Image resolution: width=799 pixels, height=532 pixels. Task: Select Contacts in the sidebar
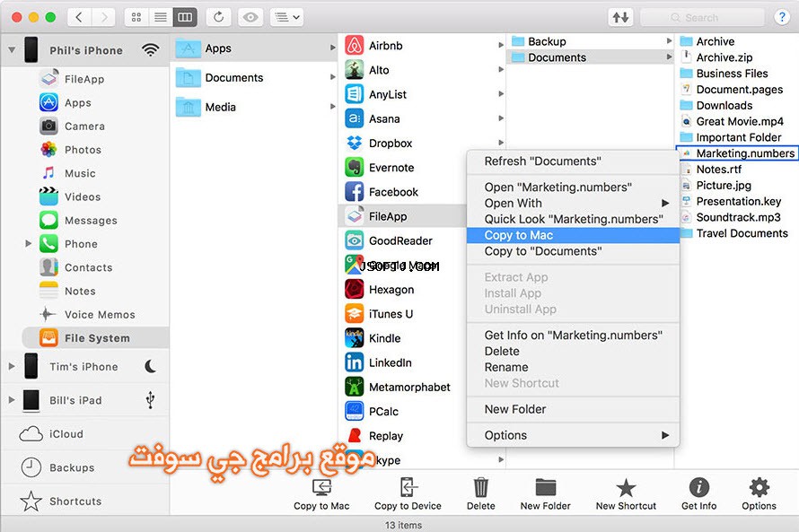point(88,267)
